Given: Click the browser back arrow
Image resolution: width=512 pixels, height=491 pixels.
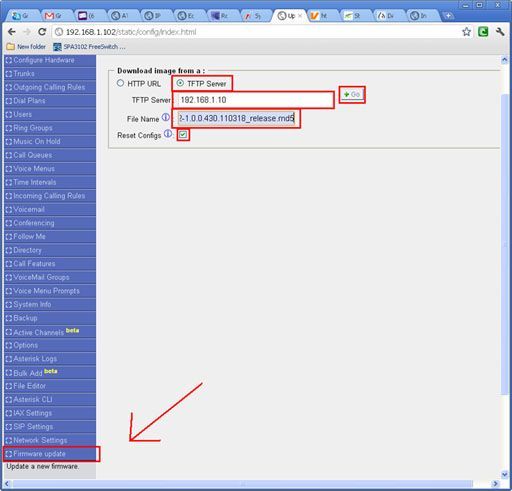Looking at the screenshot, I should (12, 32).
